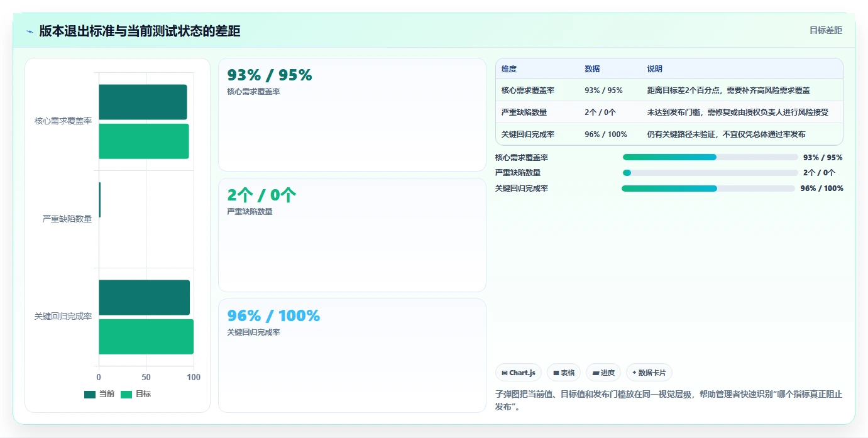Select the Chart.js chip

click(x=519, y=373)
